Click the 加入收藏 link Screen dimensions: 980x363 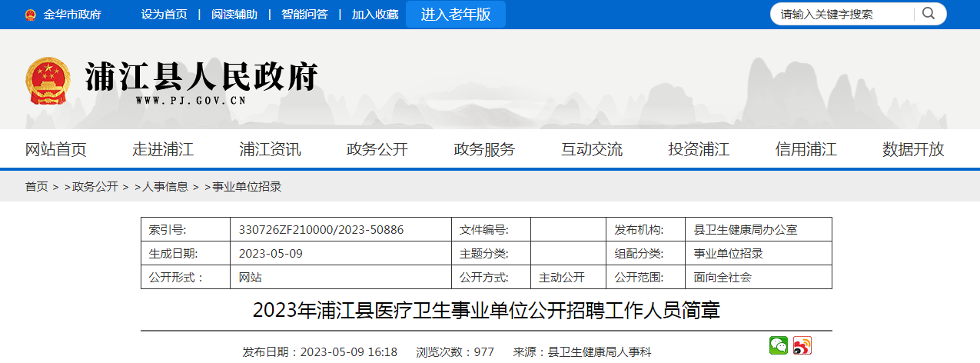[375, 15]
